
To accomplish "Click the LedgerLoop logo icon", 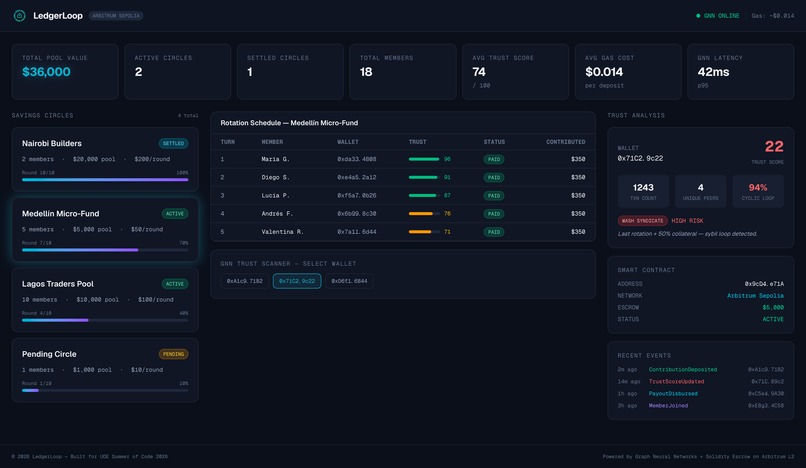I will pyautogui.click(x=20, y=16).
